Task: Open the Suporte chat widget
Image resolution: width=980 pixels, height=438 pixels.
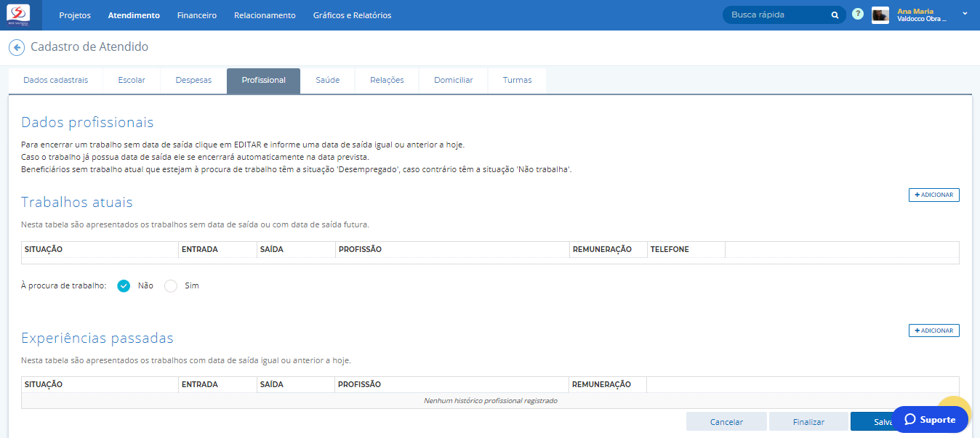Action: click(930, 419)
